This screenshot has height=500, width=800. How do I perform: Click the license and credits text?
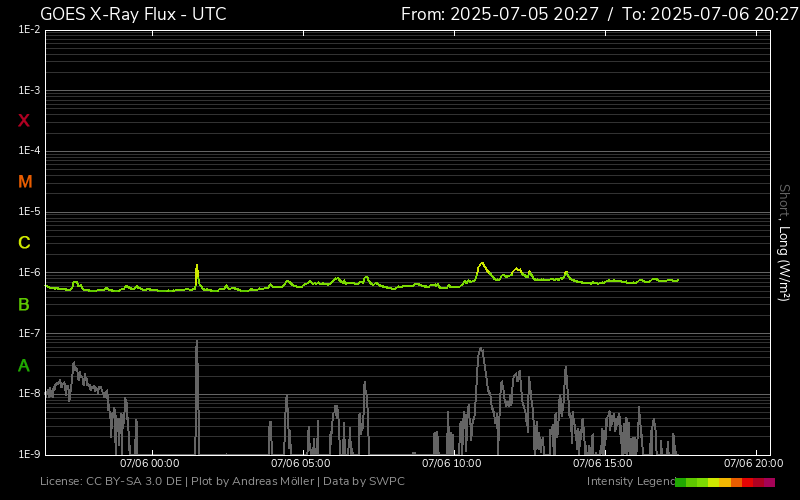222,482
